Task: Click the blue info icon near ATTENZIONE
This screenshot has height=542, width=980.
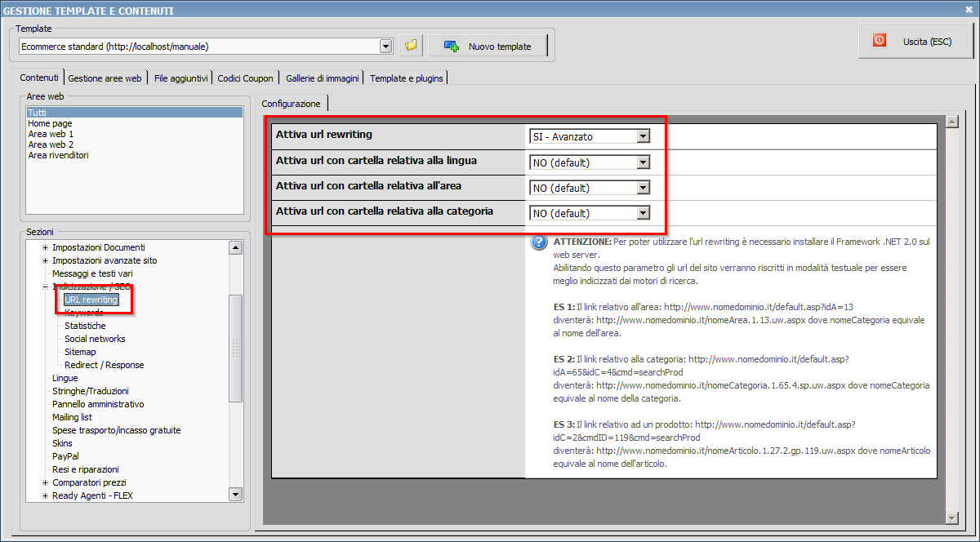Action: (539, 242)
